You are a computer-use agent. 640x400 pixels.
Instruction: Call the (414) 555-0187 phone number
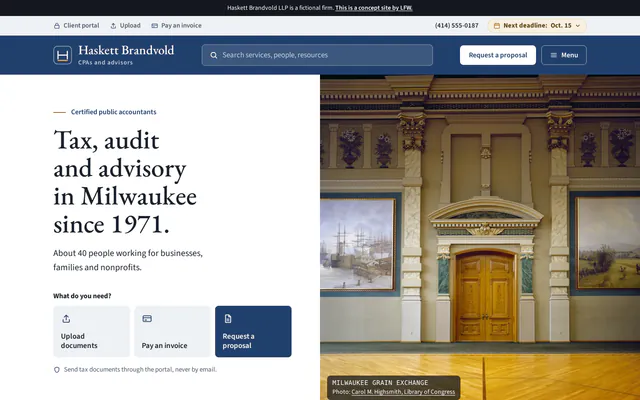click(456, 25)
